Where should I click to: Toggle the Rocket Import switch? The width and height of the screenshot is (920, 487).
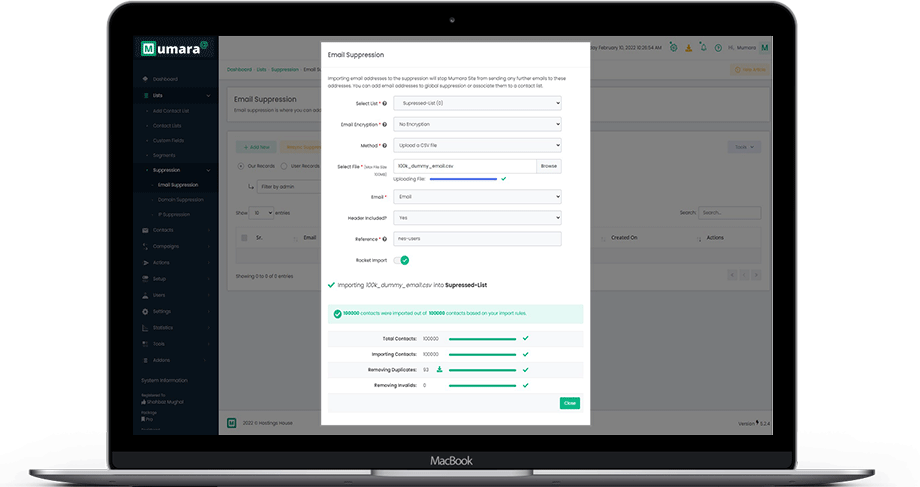click(x=403, y=260)
